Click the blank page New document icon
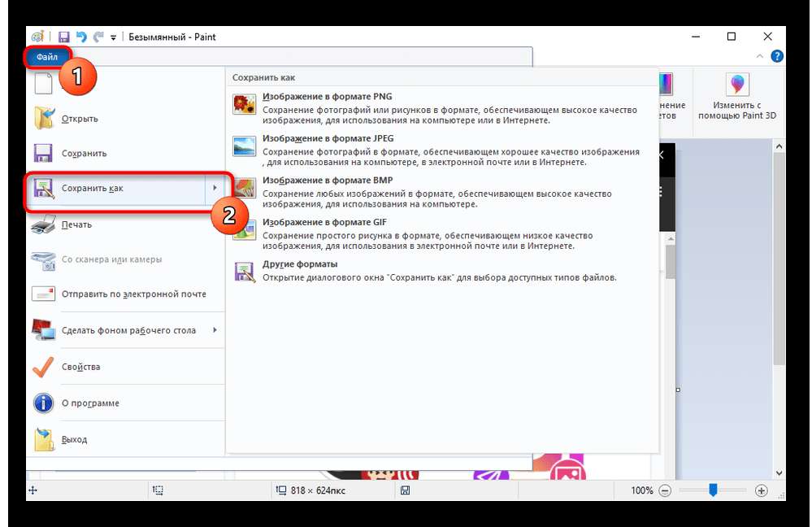Screen dimensions: 812x527 (x=44, y=83)
